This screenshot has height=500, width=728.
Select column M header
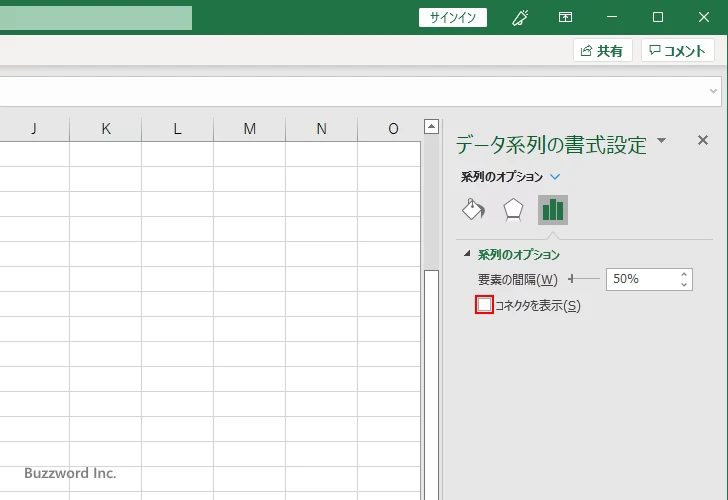(249, 129)
